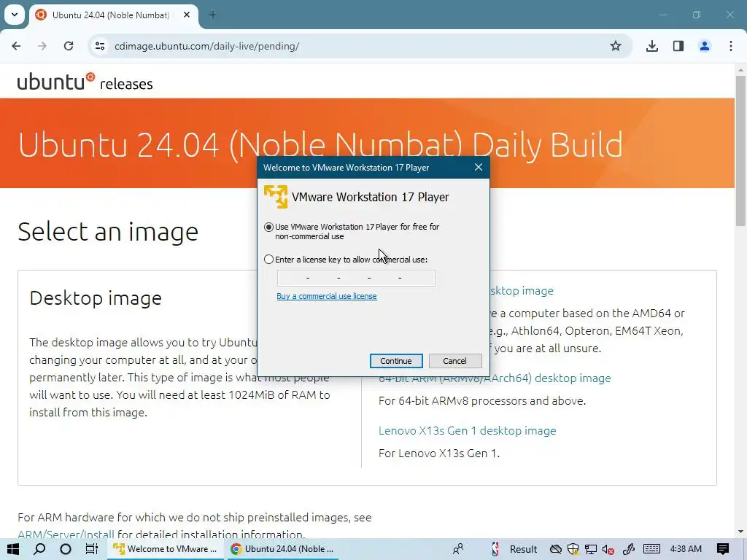The height and width of the screenshot is (560, 747).
Task: Click the license key input field
Action: pyautogui.click(x=356, y=278)
